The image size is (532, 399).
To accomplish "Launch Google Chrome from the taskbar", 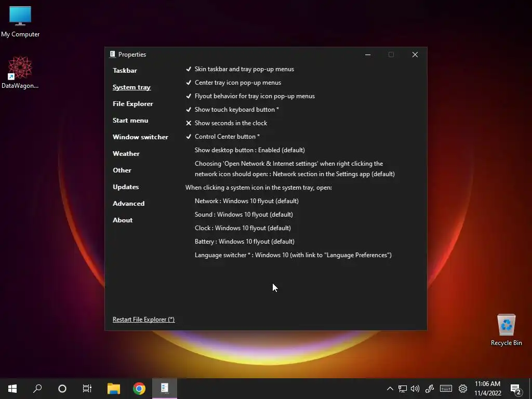I will tap(139, 389).
